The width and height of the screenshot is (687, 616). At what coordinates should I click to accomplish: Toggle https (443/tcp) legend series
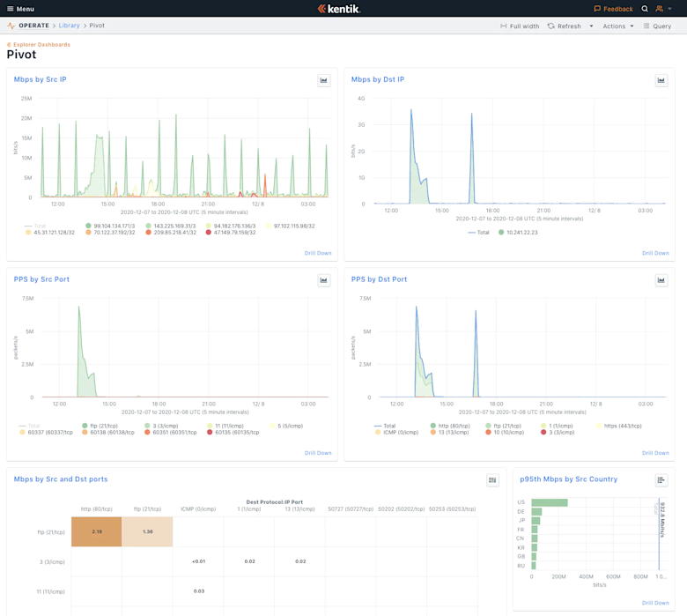[618, 426]
